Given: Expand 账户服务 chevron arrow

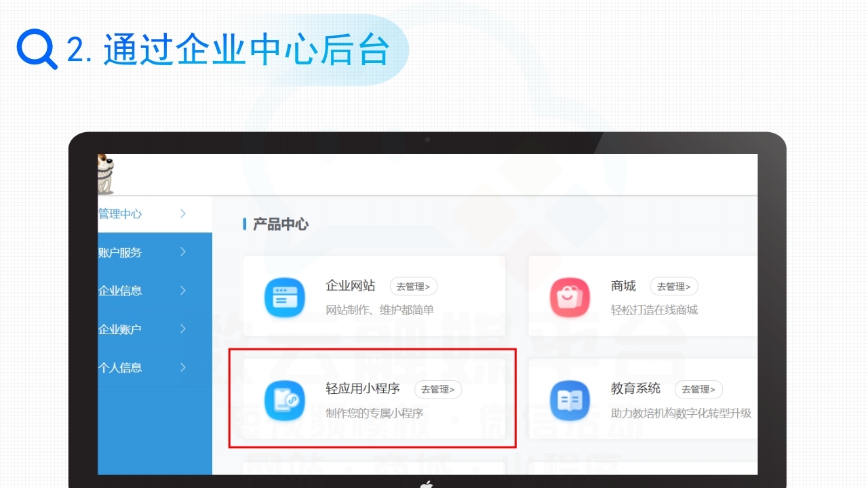Looking at the screenshot, I should pyautogui.click(x=183, y=252).
